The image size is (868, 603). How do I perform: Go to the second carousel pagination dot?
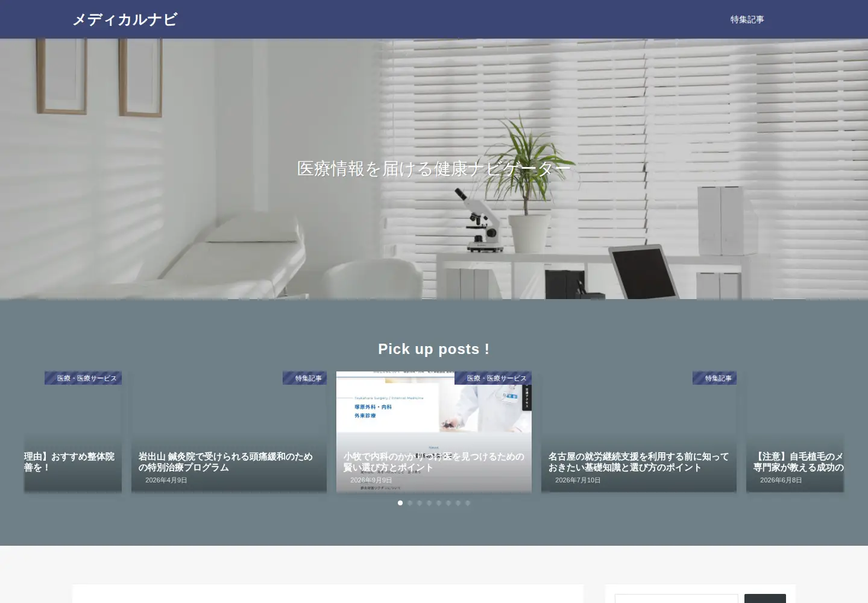click(410, 503)
